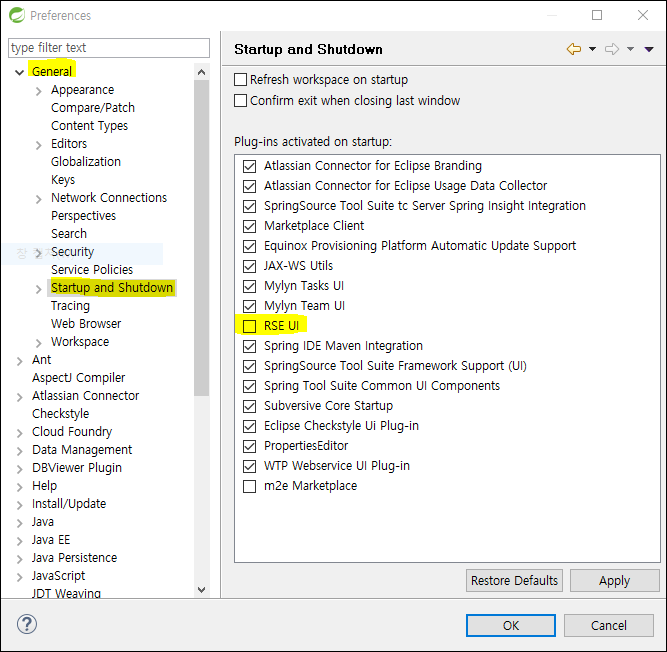Image resolution: width=667 pixels, height=652 pixels.
Task: Uncheck the Marketplace Client plug-in
Action: click(249, 226)
